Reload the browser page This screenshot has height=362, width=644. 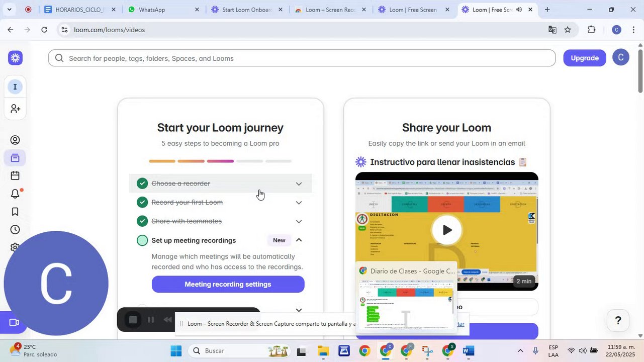tap(44, 30)
